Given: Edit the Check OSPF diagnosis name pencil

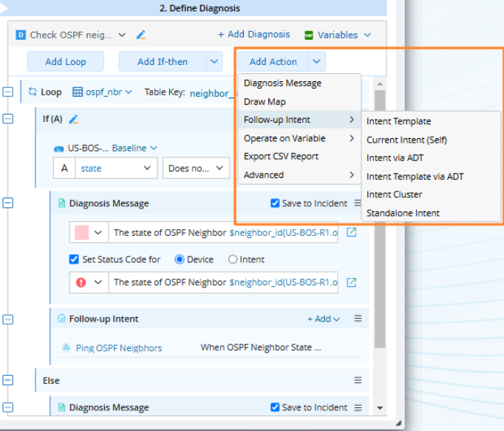Looking at the screenshot, I should [x=141, y=35].
